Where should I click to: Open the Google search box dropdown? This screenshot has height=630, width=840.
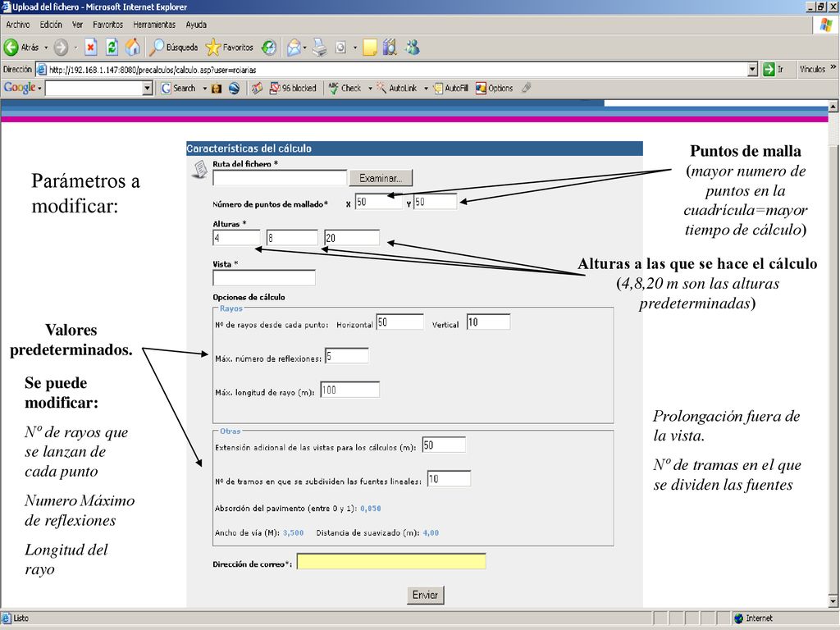click(148, 89)
